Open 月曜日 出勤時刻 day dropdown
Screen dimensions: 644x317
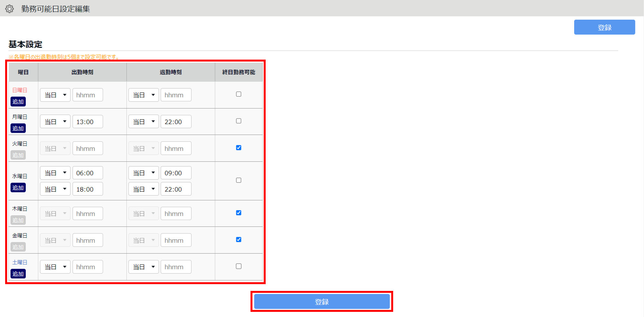click(x=55, y=122)
